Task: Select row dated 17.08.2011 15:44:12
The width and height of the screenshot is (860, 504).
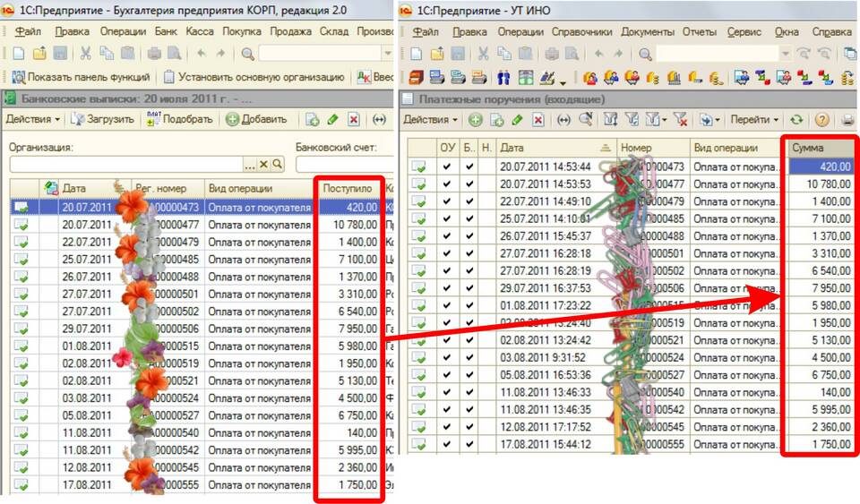Action: pos(631,444)
